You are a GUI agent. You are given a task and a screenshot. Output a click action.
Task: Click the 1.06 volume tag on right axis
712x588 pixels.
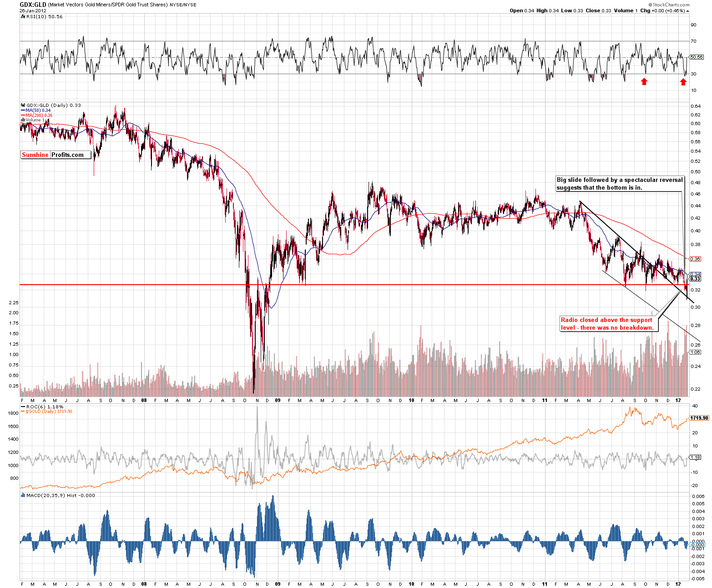pyautogui.click(x=696, y=352)
